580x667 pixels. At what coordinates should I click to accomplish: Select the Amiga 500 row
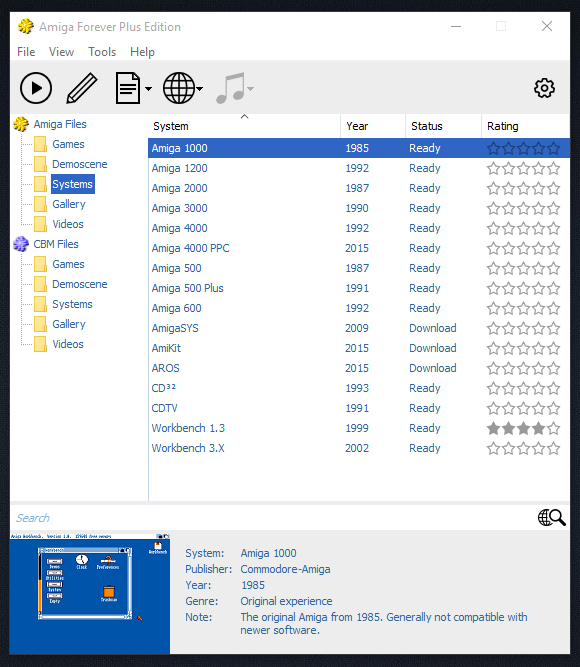pyautogui.click(x=359, y=268)
